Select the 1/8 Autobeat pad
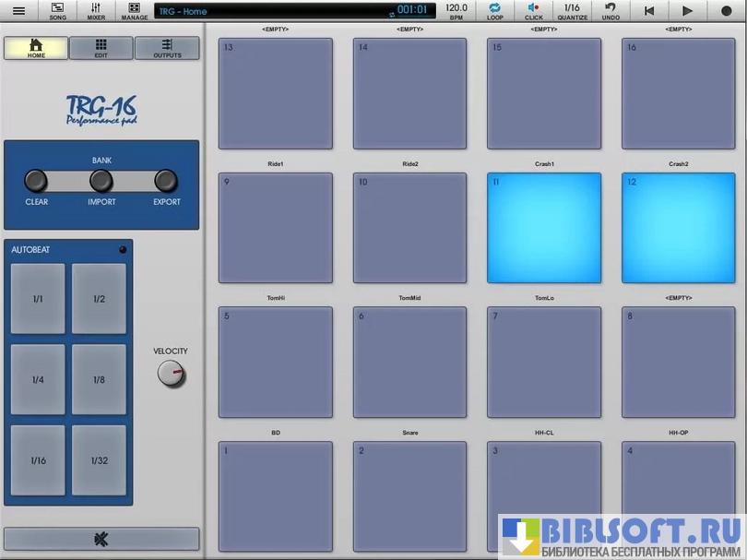 [99, 380]
